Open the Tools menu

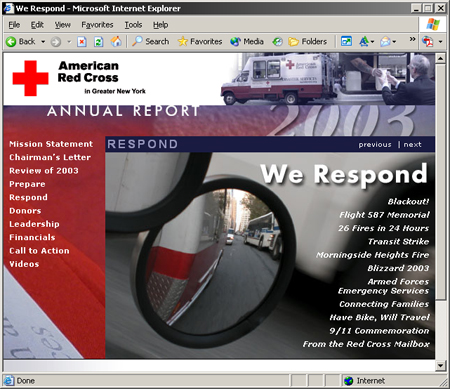(133, 25)
